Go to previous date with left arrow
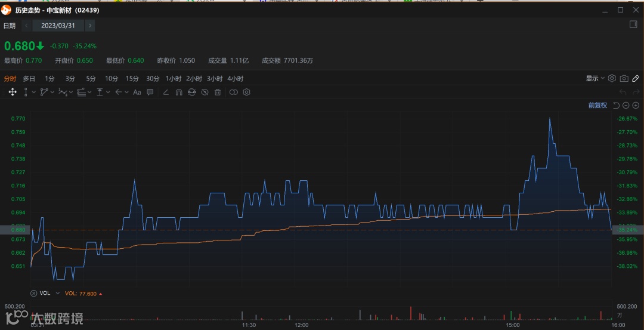 click(26, 26)
